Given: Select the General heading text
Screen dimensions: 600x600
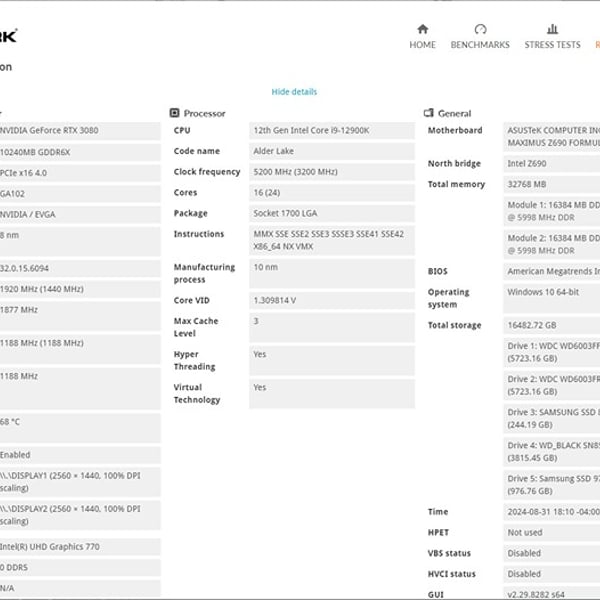Looking at the screenshot, I should 454,113.
